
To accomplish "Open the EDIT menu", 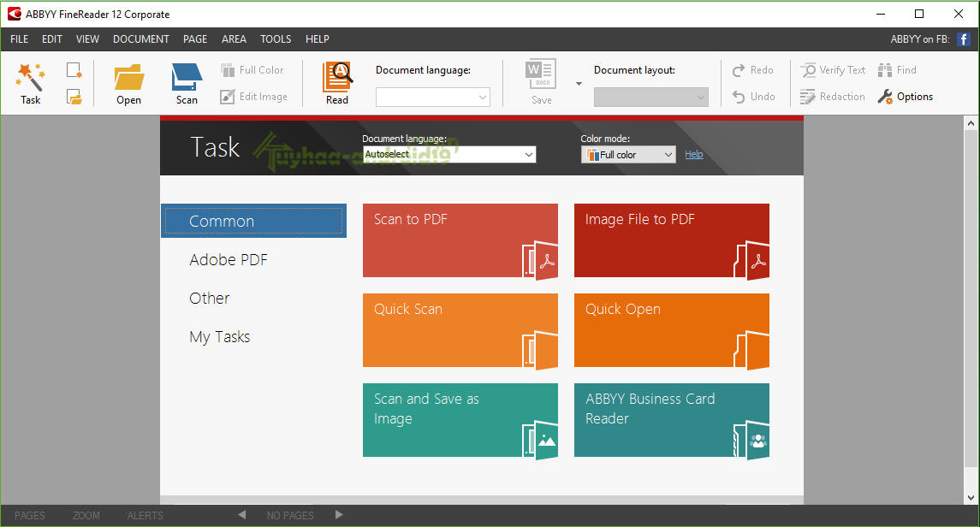I will click(x=52, y=38).
